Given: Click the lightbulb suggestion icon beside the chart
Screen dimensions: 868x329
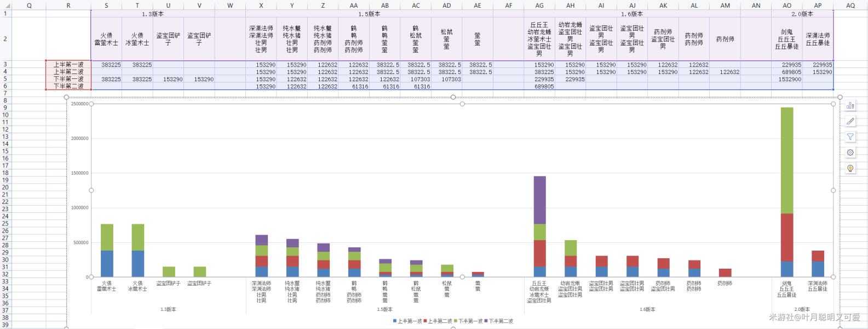Looking at the screenshot, I should click(850, 168).
